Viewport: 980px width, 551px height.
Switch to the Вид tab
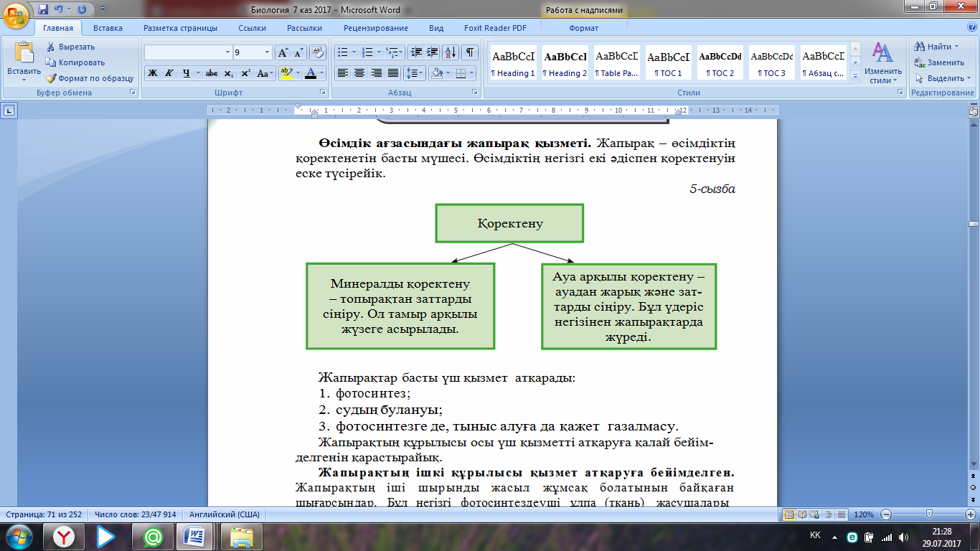(436, 28)
